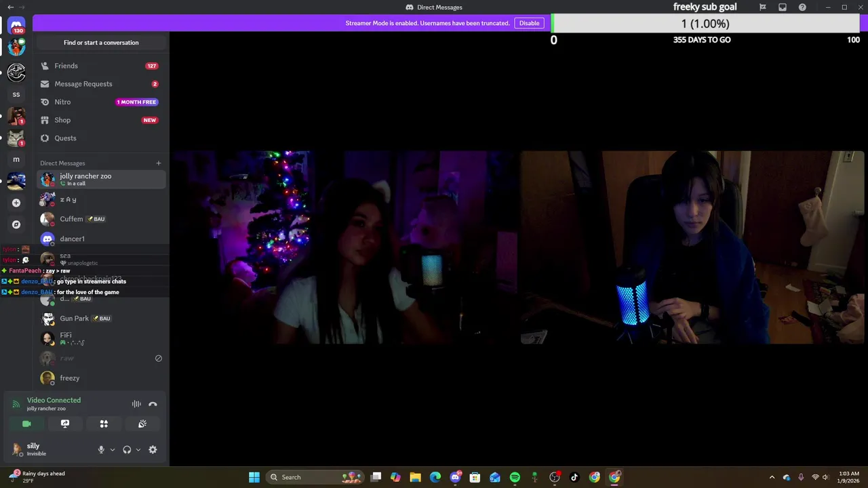Open the Cuffem direct message
The width and height of the screenshot is (868, 488).
[x=101, y=219]
